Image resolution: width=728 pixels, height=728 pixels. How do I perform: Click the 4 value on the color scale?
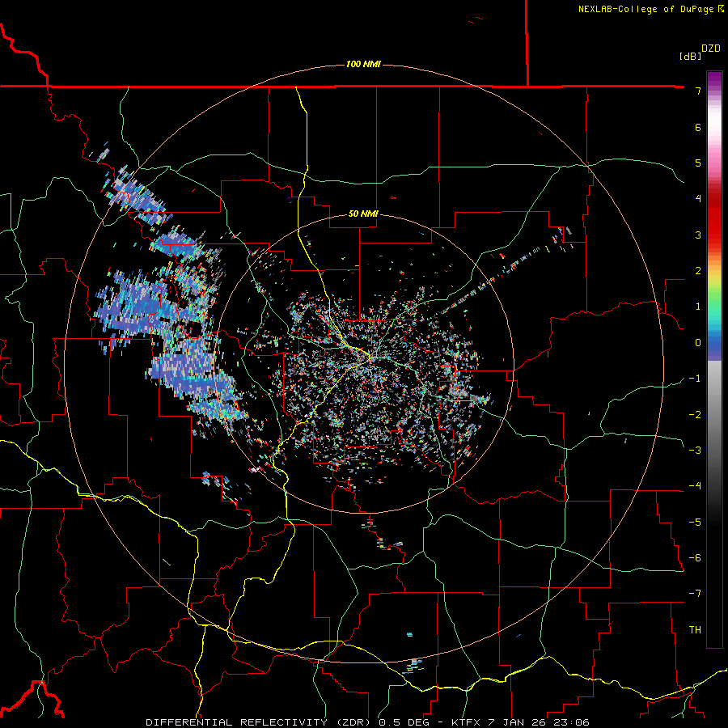point(698,199)
